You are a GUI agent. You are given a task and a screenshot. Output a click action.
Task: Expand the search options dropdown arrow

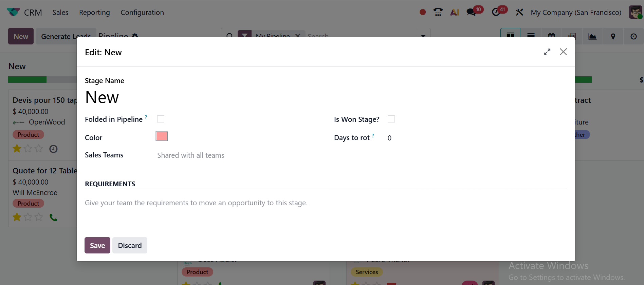423,36
